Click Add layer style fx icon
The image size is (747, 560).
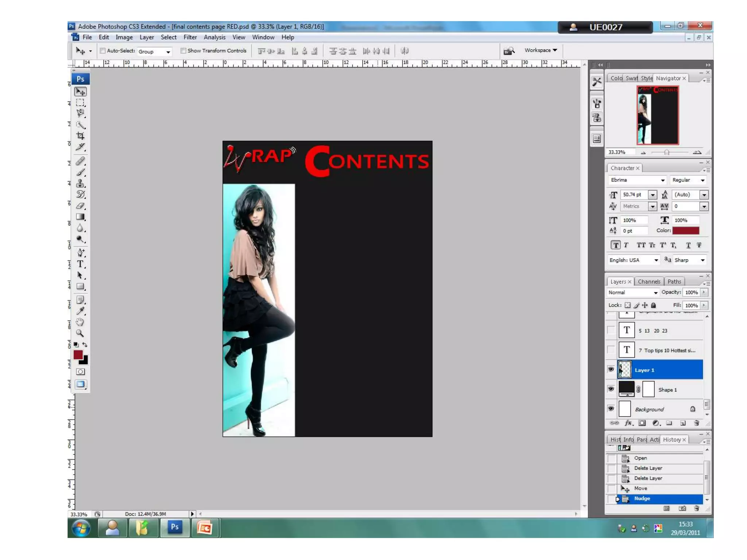(x=629, y=423)
